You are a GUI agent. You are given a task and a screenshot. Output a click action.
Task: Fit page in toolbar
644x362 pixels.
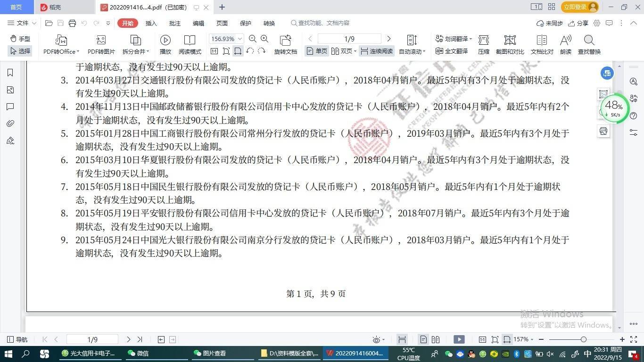click(x=226, y=51)
